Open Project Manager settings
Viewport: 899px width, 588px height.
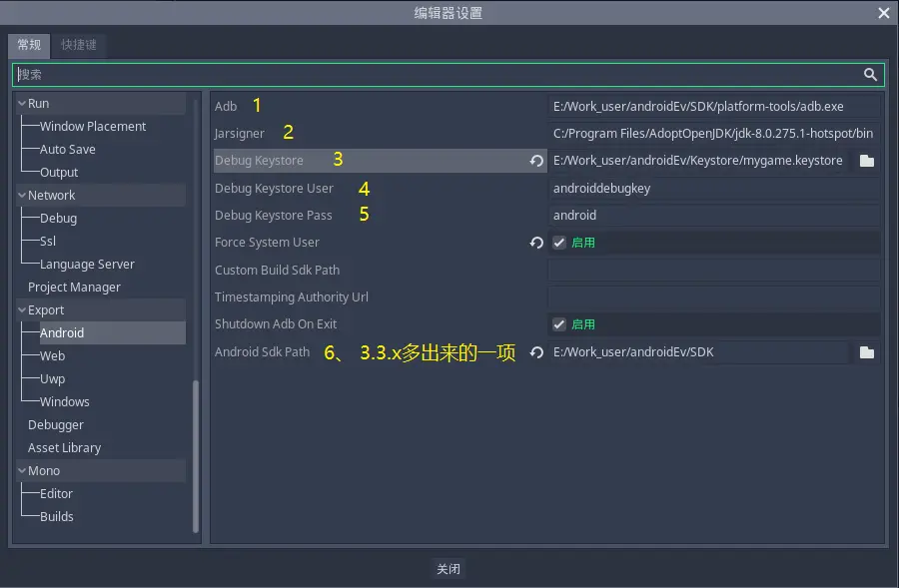tap(75, 288)
